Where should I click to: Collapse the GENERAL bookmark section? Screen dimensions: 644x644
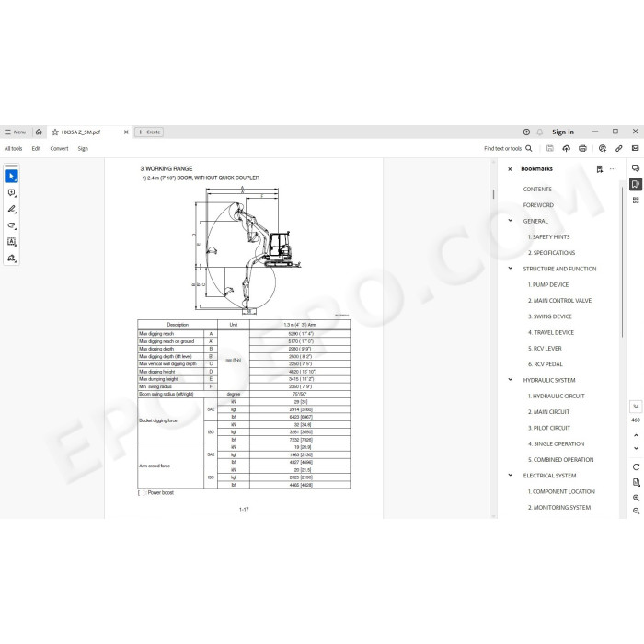point(510,221)
